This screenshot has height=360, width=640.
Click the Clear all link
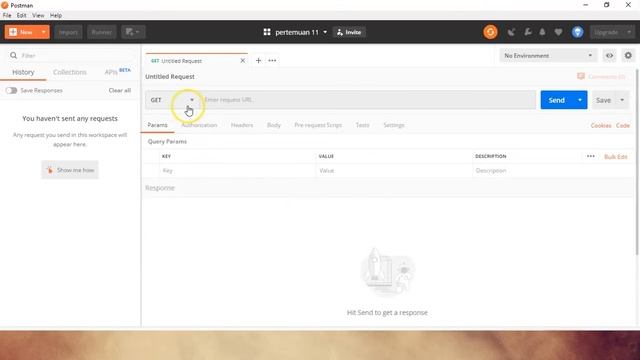[x=120, y=90]
